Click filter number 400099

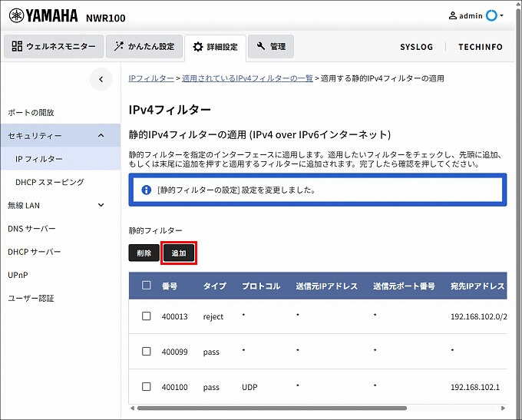174,352
